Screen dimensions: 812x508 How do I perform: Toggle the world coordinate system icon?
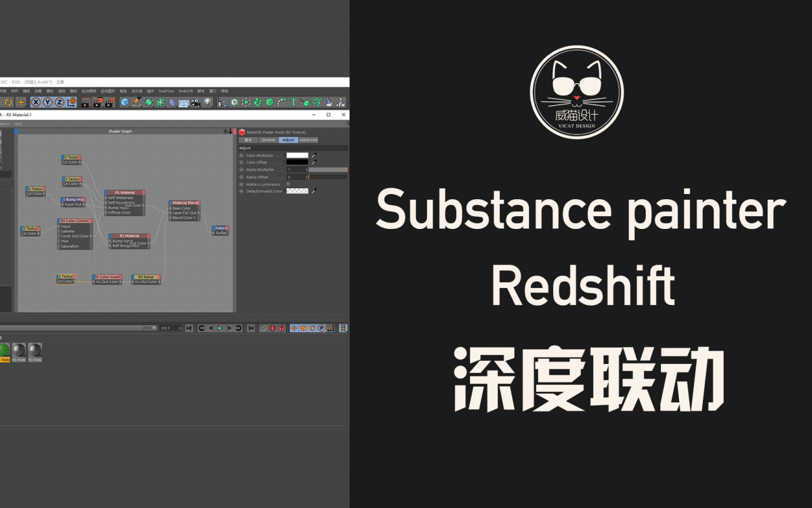pyautogui.click(x=72, y=102)
